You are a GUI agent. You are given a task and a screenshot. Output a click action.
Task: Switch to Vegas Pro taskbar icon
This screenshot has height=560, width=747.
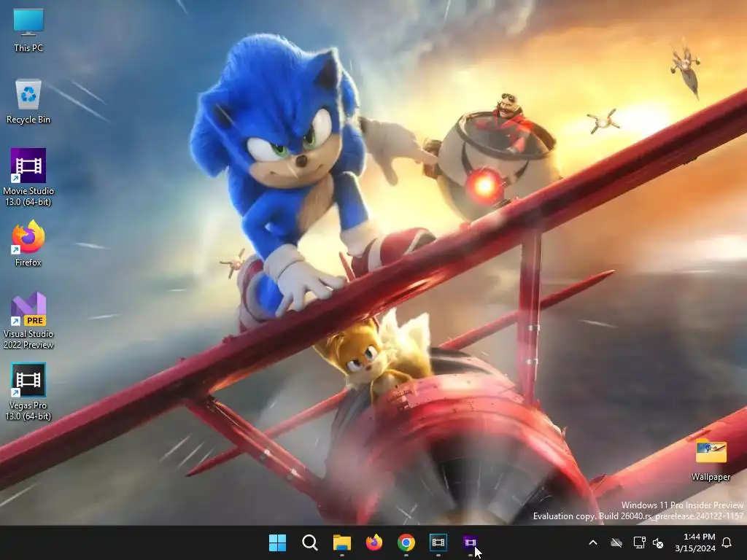coord(438,542)
